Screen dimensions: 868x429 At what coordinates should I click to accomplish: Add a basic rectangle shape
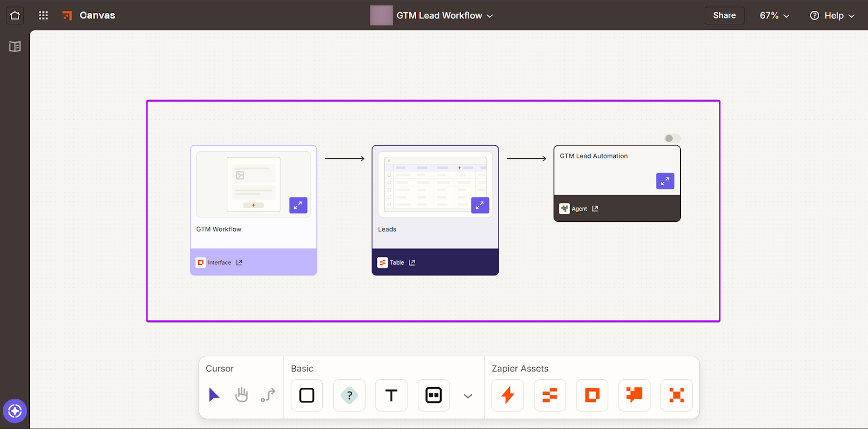tap(307, 395)
